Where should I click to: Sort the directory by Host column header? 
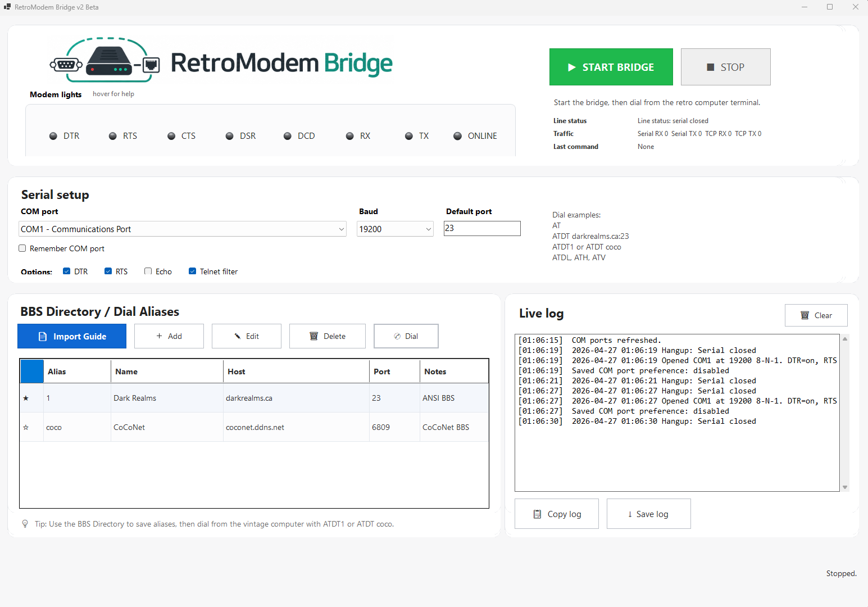pos(296,372)
